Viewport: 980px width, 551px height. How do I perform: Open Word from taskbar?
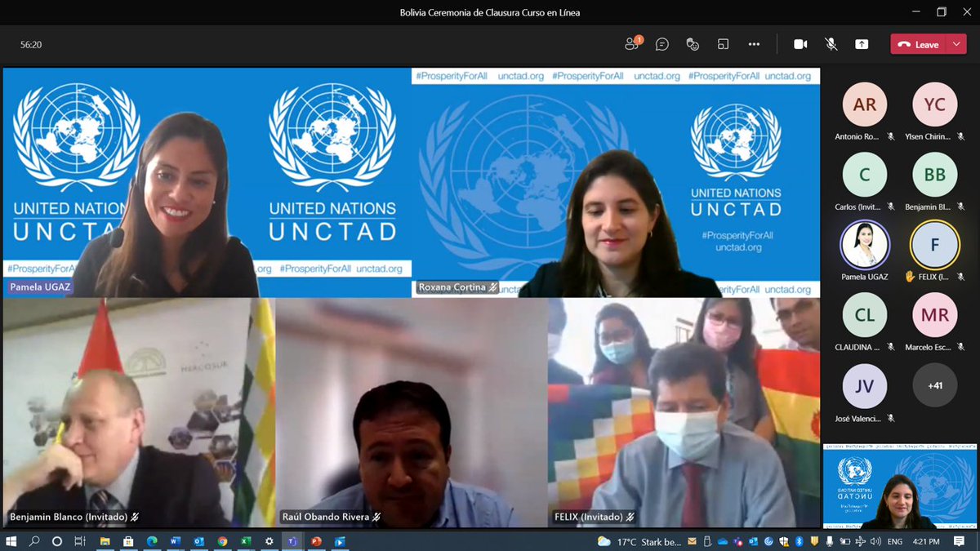coord(176,541)
